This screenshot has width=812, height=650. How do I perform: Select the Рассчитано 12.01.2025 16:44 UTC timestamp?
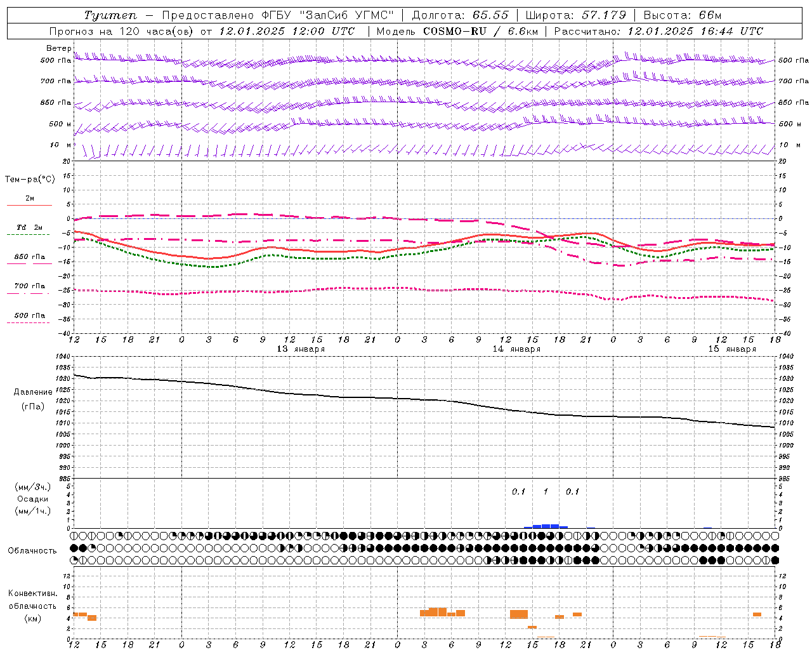point(658,31)
